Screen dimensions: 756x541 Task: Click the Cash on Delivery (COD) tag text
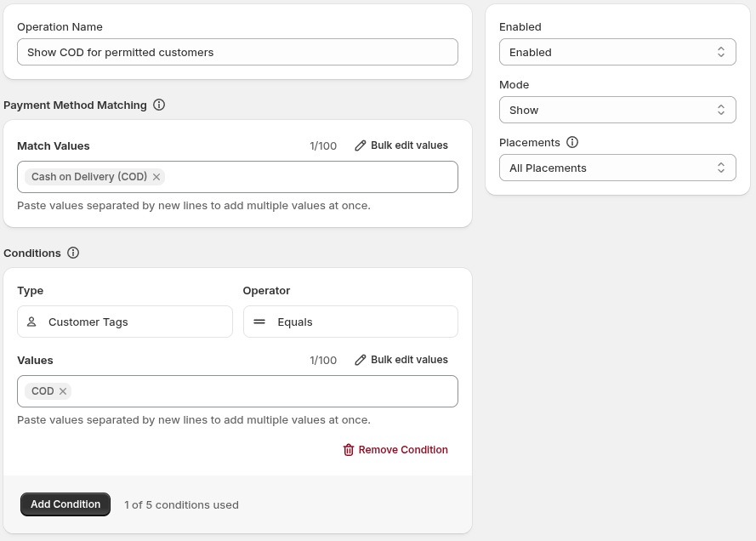pos(89,177)
